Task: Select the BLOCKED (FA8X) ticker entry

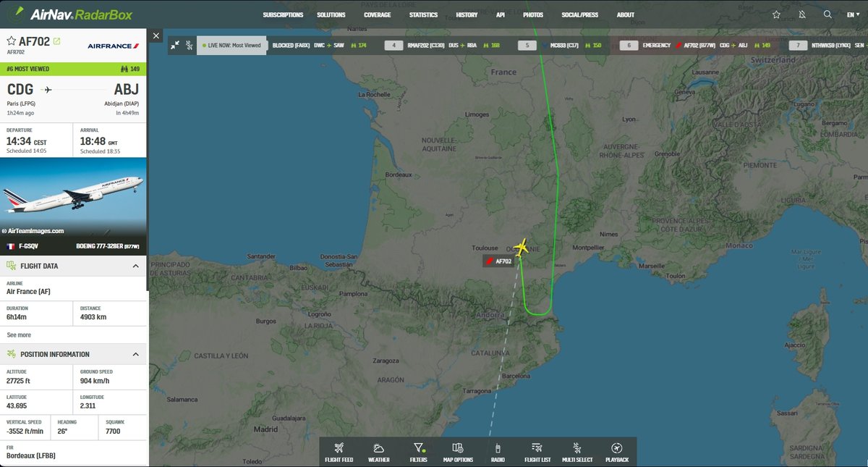Action: point(320,45)
